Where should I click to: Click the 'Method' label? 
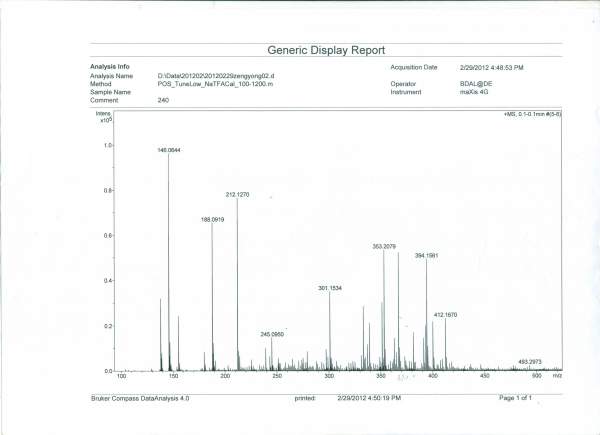[101, 84]
